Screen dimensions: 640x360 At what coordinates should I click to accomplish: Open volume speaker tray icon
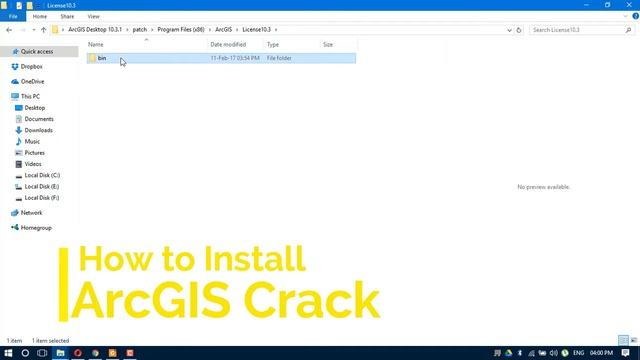point(553,353)
